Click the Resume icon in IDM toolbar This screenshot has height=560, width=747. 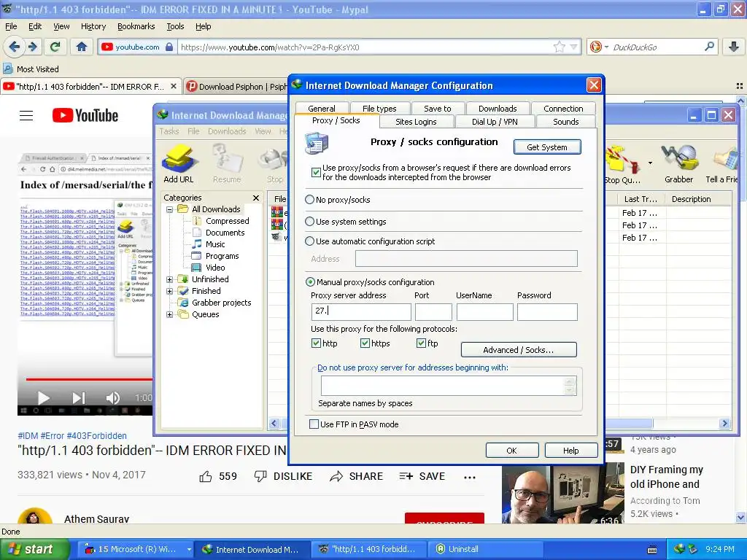pyautogui.click(x=227, y=164)
